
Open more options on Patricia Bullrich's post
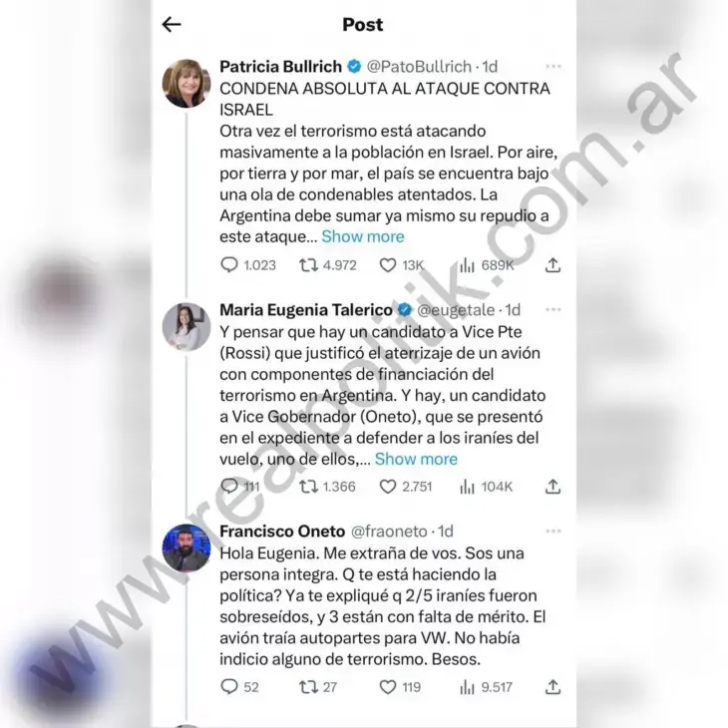pos(552,67)
